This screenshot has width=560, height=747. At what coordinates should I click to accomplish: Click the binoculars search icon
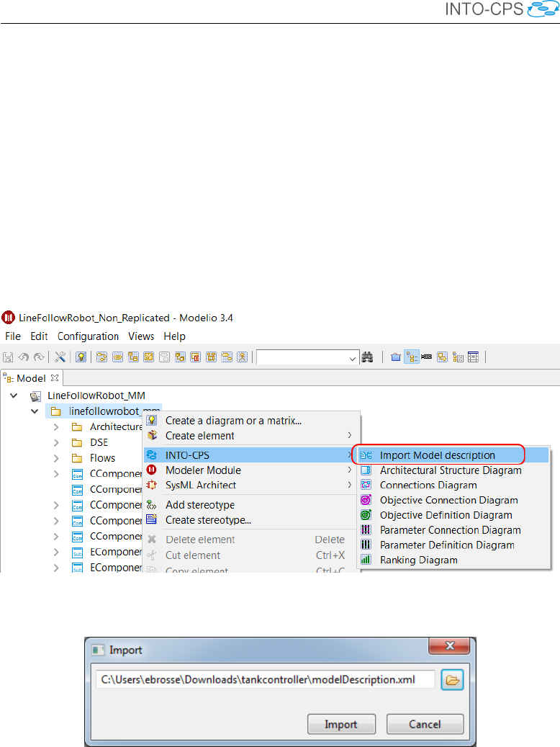367,357
